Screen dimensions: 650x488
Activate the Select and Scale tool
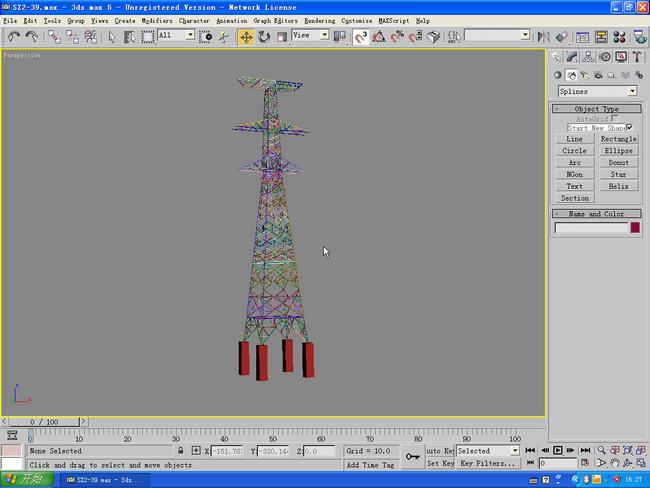click(281, 37)
